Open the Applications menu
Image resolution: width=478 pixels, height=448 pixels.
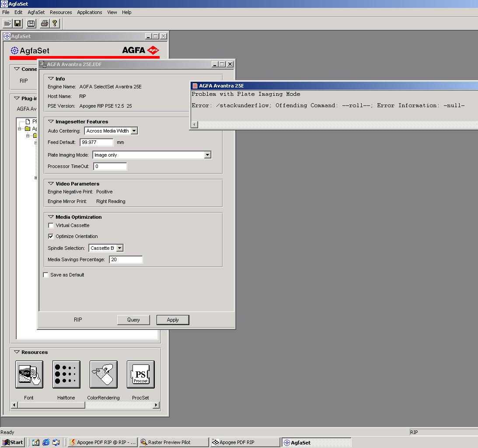[89, 12]
